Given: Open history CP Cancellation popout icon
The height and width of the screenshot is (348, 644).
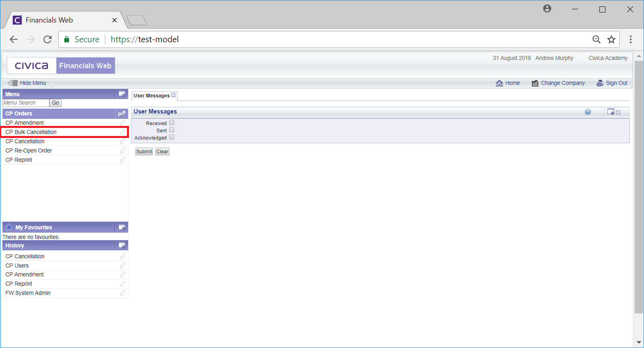Looking at the screenshot, I should (123, 256).
